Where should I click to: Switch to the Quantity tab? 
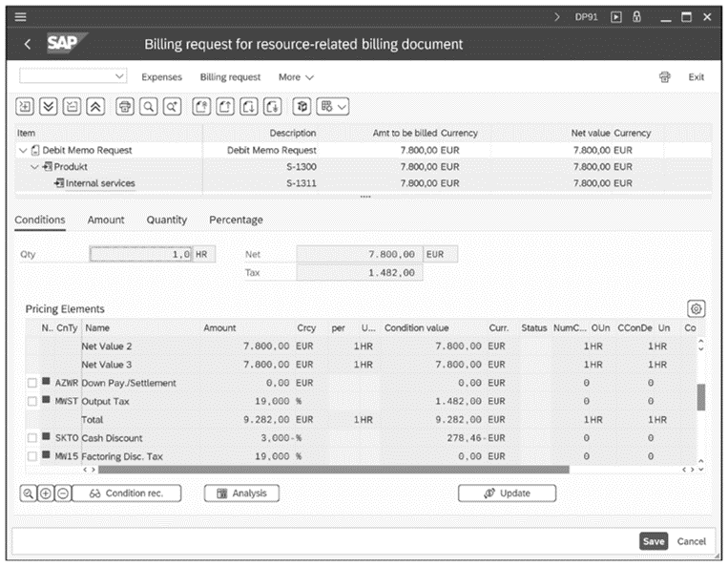pyautogui.click(x=167, y=220)
